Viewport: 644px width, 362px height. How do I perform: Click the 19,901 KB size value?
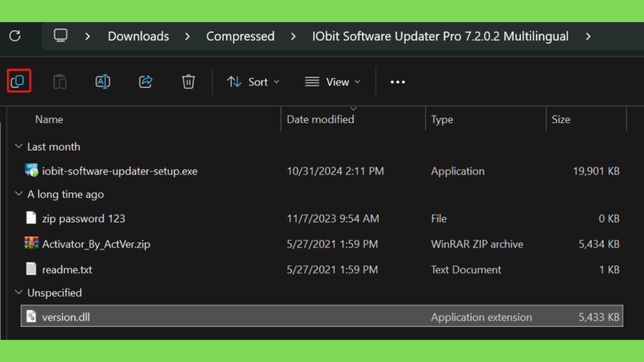click(x=596, y=171)
